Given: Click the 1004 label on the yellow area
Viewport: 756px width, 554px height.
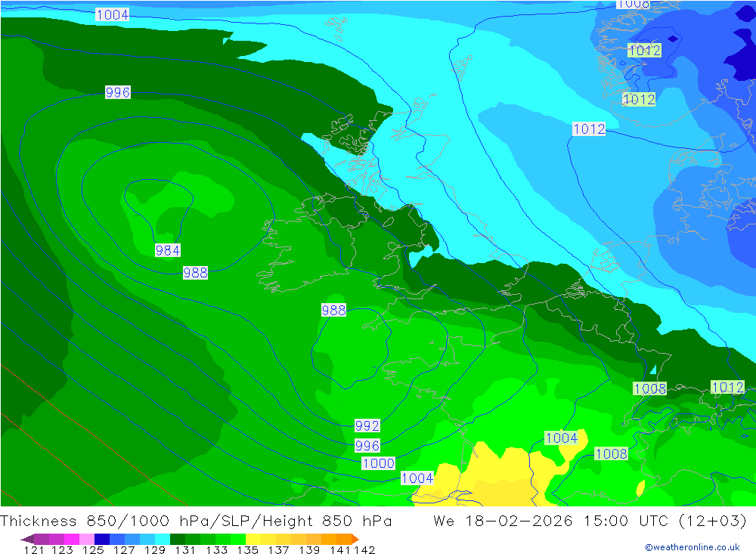Looking at the screenshot, I should click(x=562, y=438).
